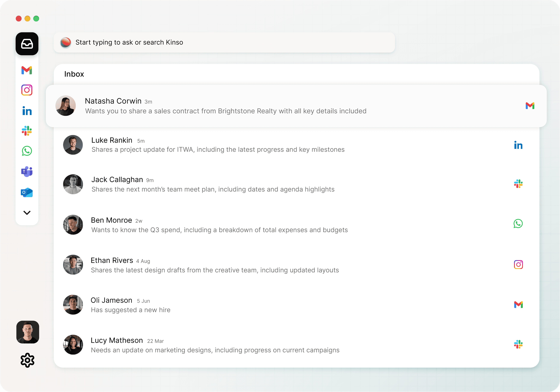Select the Instagram icon in sidebar

(27, 90)
